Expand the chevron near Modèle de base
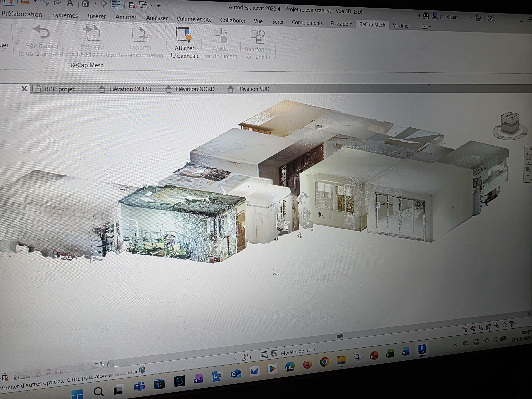532x399 pixels. 356,343
